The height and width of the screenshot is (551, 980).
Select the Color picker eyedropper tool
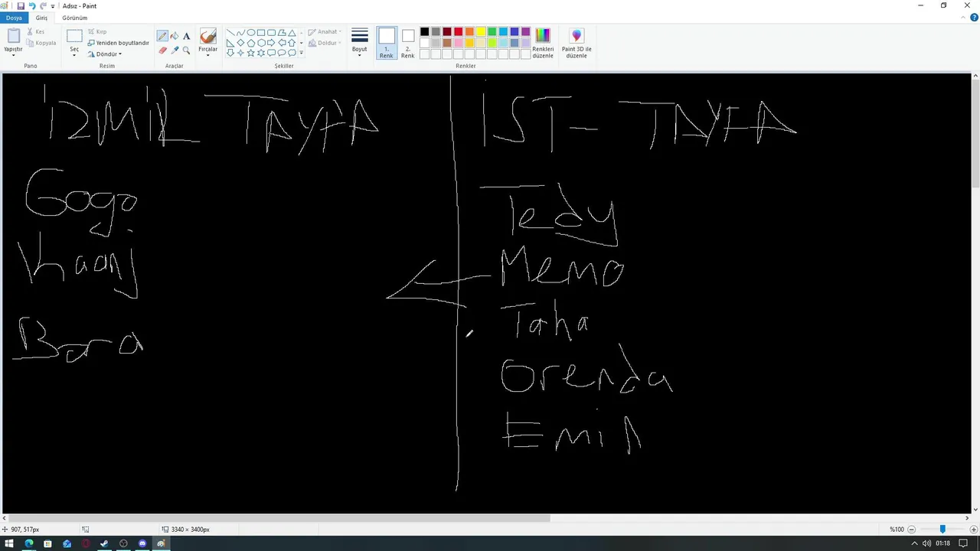(x=175, y=50)
